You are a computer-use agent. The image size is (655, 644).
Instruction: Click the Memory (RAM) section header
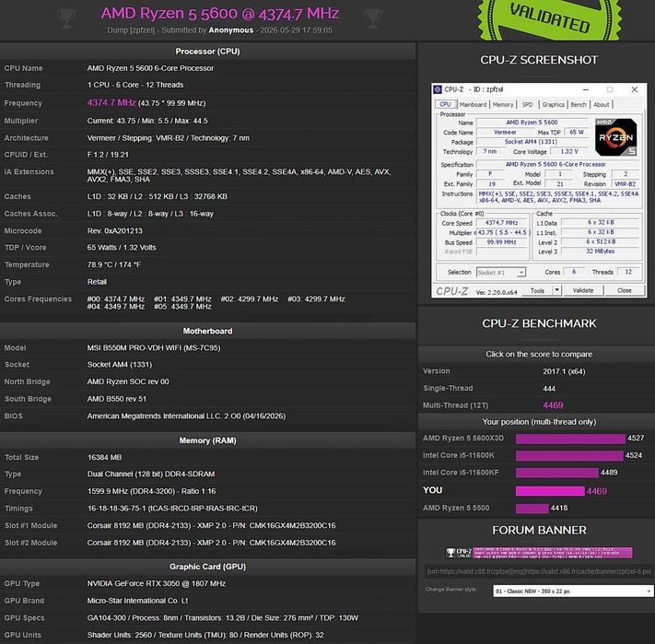pos(207,440)
